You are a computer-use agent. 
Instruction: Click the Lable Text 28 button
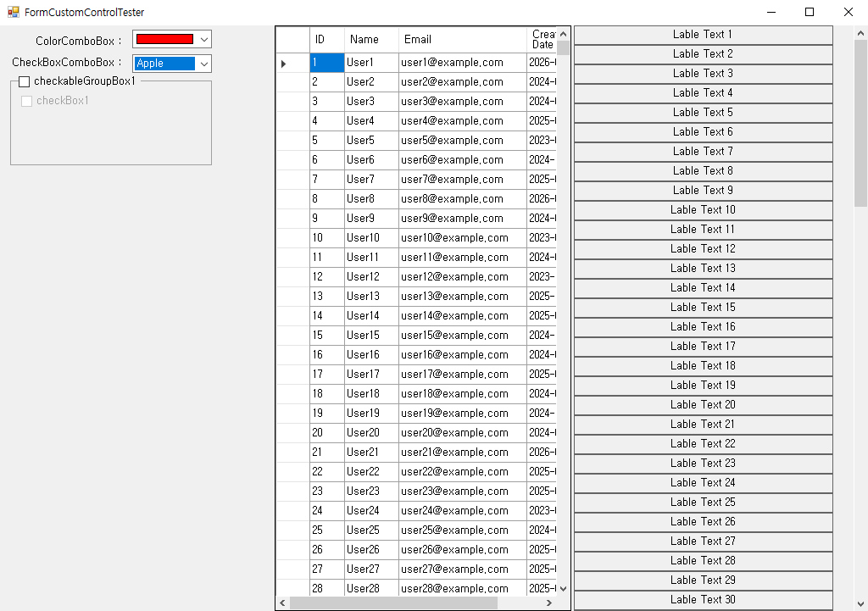tap(703, 561)
